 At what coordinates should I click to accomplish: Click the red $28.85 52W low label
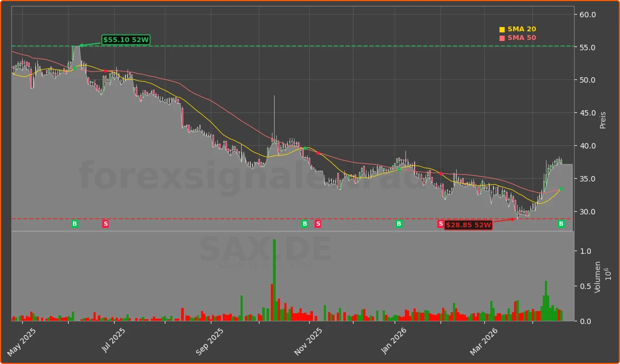pyautogui.click(x=469, y=225)
